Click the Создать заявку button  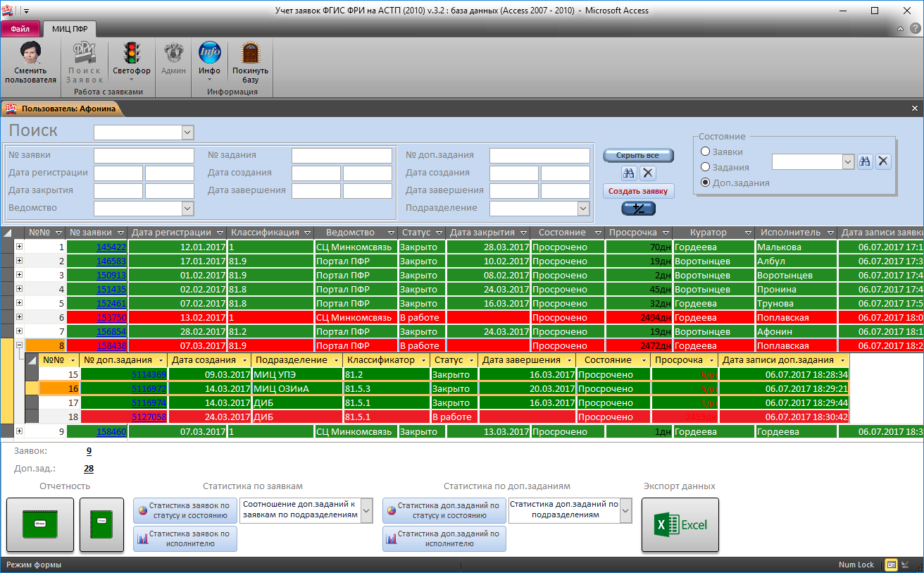[638, 191]
